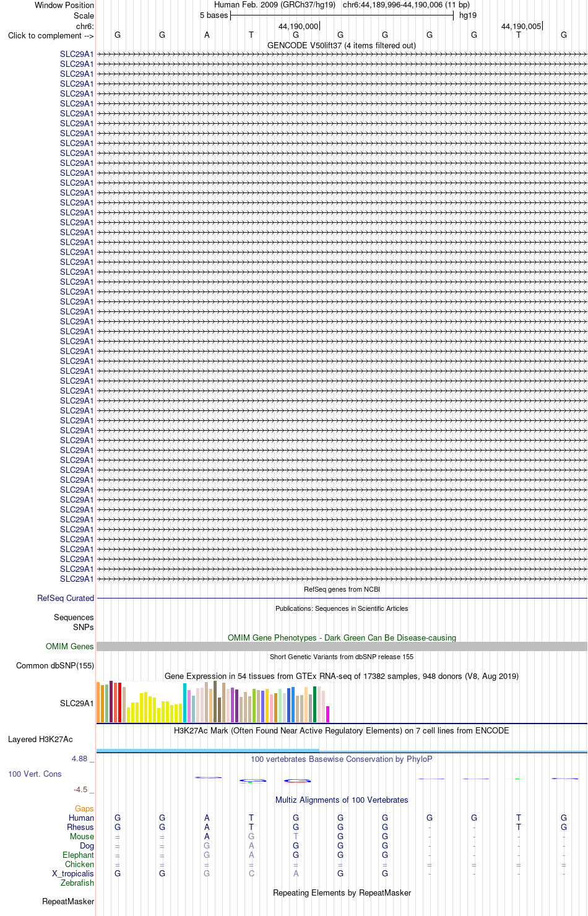
Task: Click the Chicken species row label
Action: (x=79, y=865)
